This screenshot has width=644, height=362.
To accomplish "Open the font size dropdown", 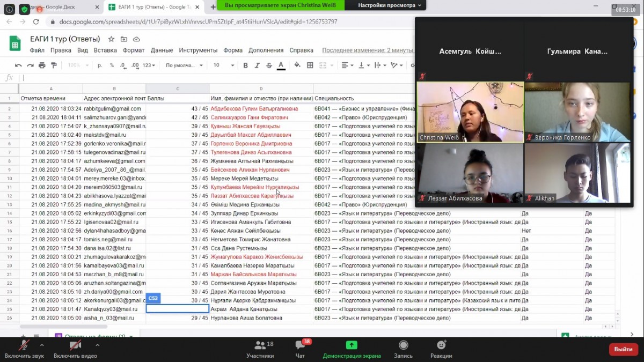I will [x=224, y=65].
